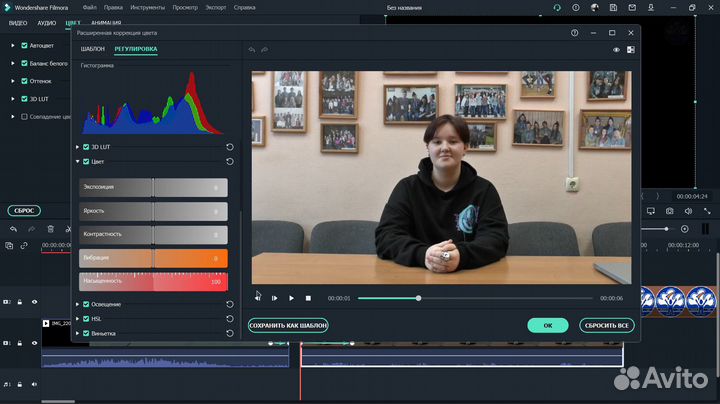Collapse the Цвет section
This screenshot has height=404, width=720.
click(x=77, y=161)
